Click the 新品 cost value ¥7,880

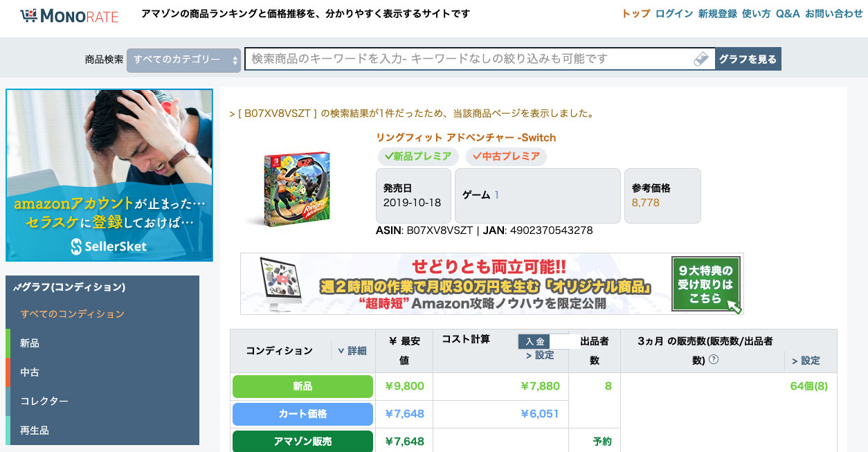pyautogui.click(x=540, y=386)
